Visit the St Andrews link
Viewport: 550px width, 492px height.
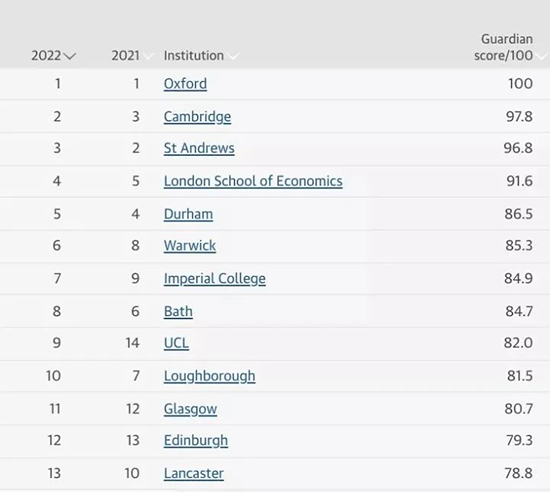(199, 148)
